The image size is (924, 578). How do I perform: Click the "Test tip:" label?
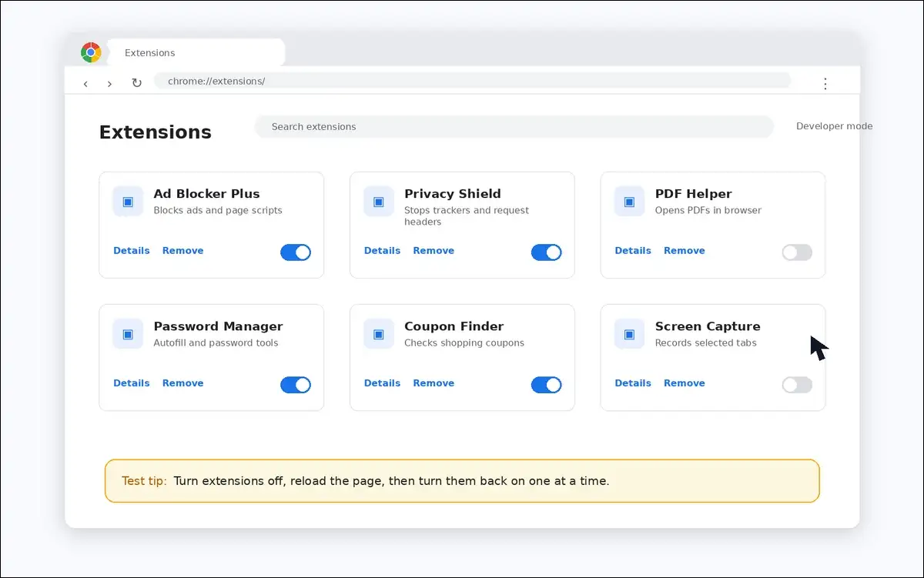pos(144,481)
